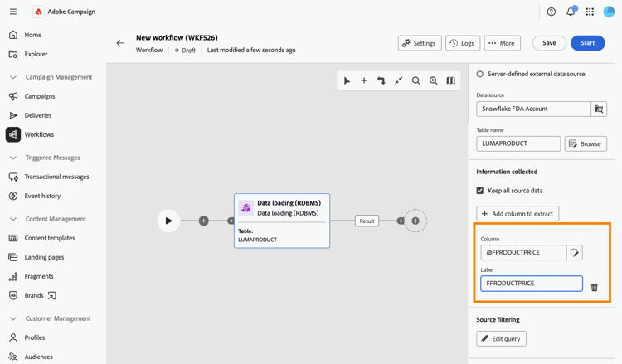622x364 pixels.
Task: Click the plus add-activity canvas tool
Action: click(x=364, y=80)
